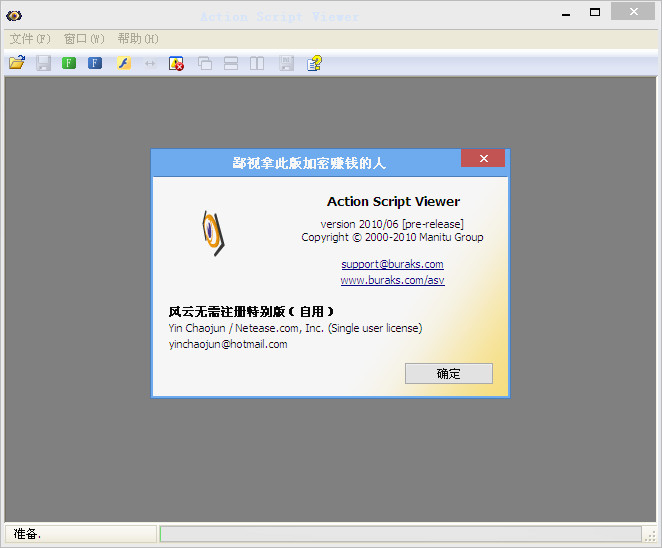Click the eye app icon in title bar
This screenshot has height=548, width=662.
pos(14,16)
